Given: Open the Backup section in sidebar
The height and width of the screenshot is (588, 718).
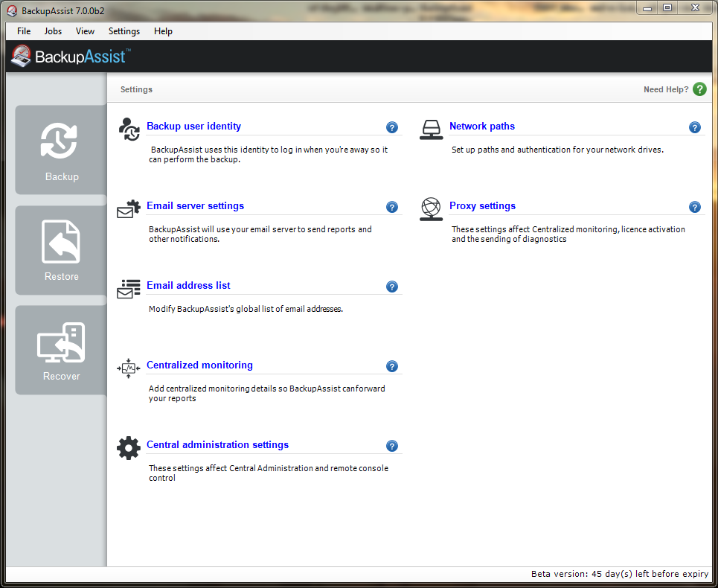Looking at the screenshot, I should click(x=61, y=150).
